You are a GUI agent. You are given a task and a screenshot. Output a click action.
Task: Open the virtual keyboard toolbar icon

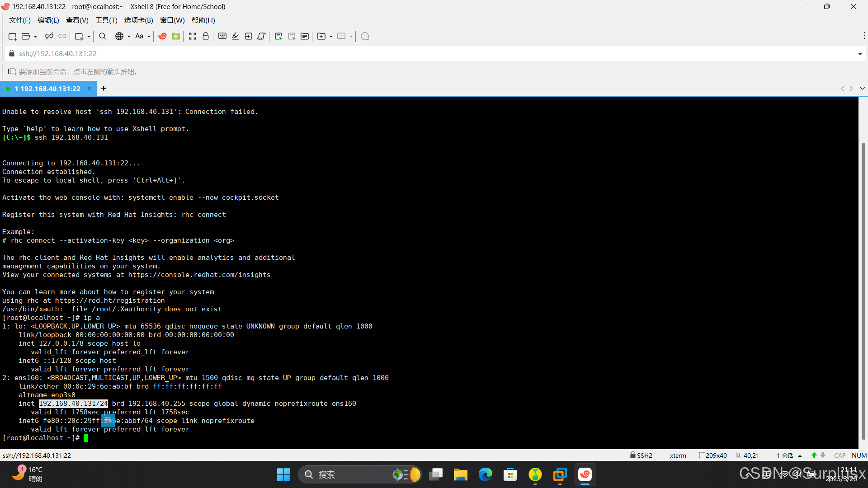click(222, 36)
